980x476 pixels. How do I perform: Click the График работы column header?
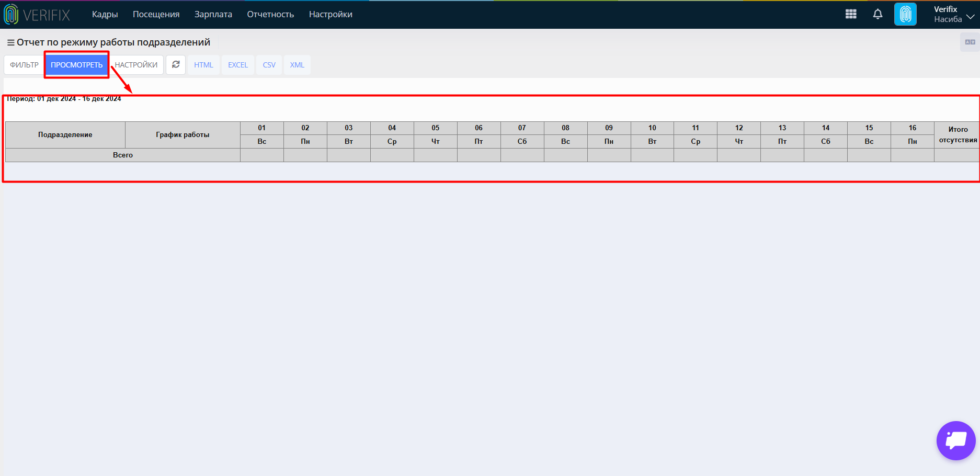tap(183, 135)
